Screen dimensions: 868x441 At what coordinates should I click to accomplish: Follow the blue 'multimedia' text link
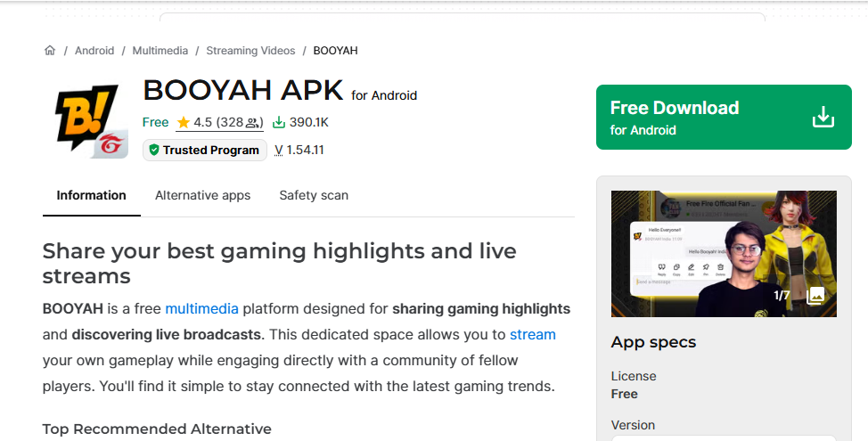(x=201, y=309)
